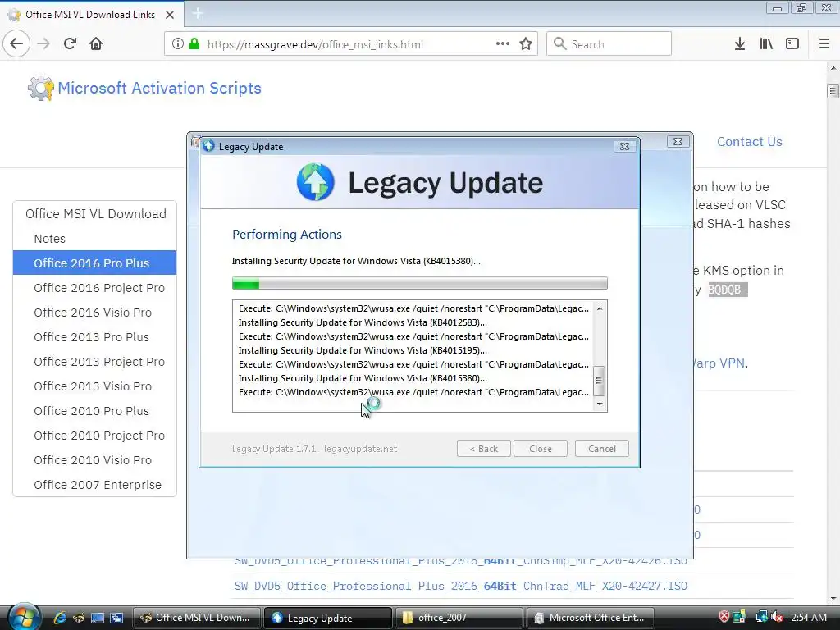The width and height of the screenshot is (840, 630).
Task: Click the red security alert tray icon
Action: click(x=724, y=617)
